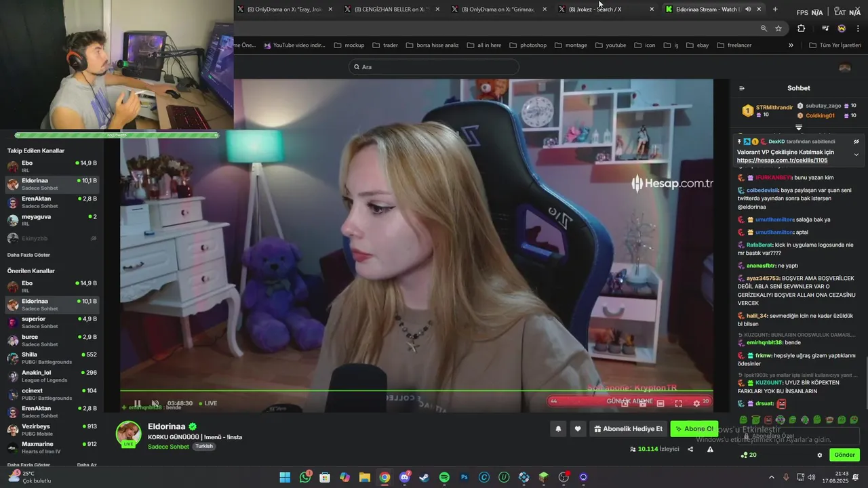The width and height of the screenshot is (868, 488).
Task: Open burce recommended channel
Action: point(52,340)
